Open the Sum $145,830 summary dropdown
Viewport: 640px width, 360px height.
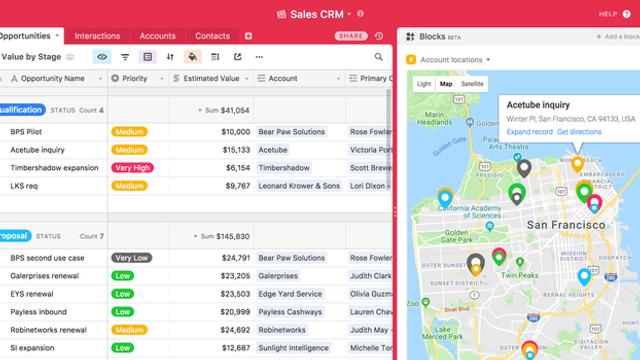click(196, 236)
